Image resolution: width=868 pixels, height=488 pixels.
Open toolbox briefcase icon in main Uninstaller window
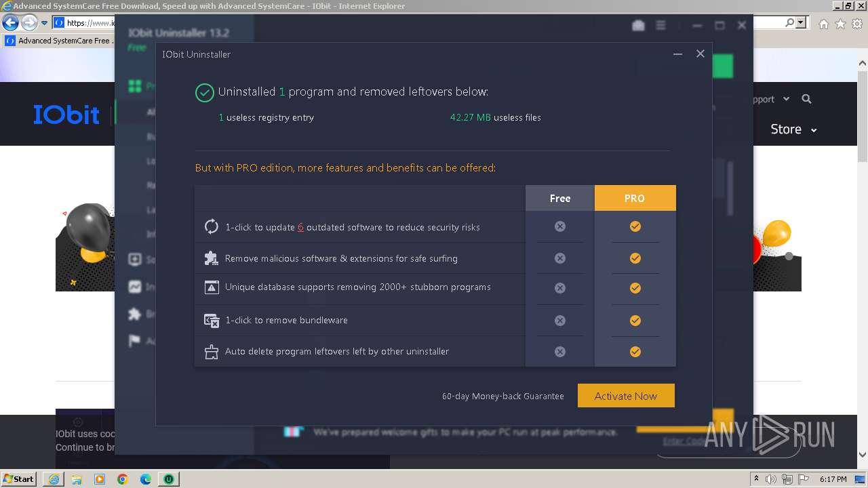tap(638, 25)
